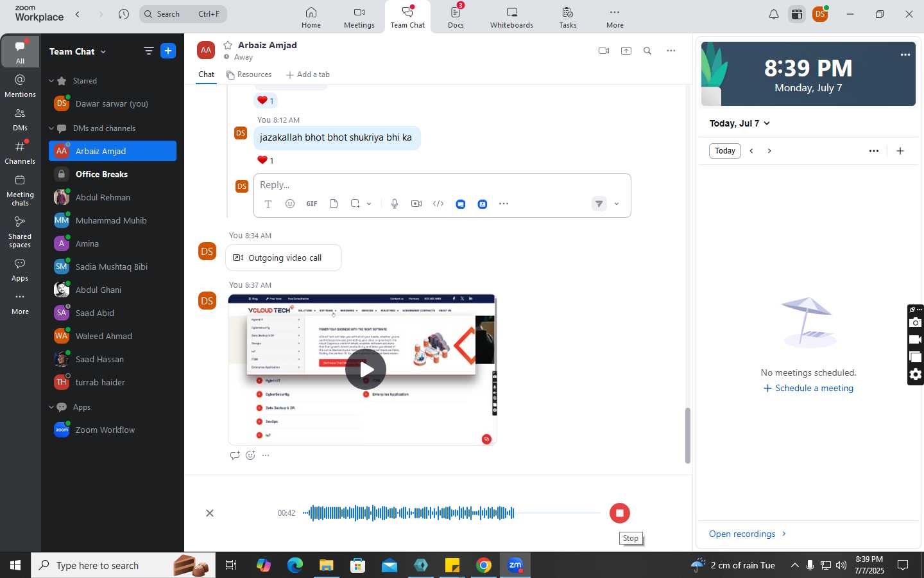
Task: Cancel the audio recording with X
Action: 210,513
